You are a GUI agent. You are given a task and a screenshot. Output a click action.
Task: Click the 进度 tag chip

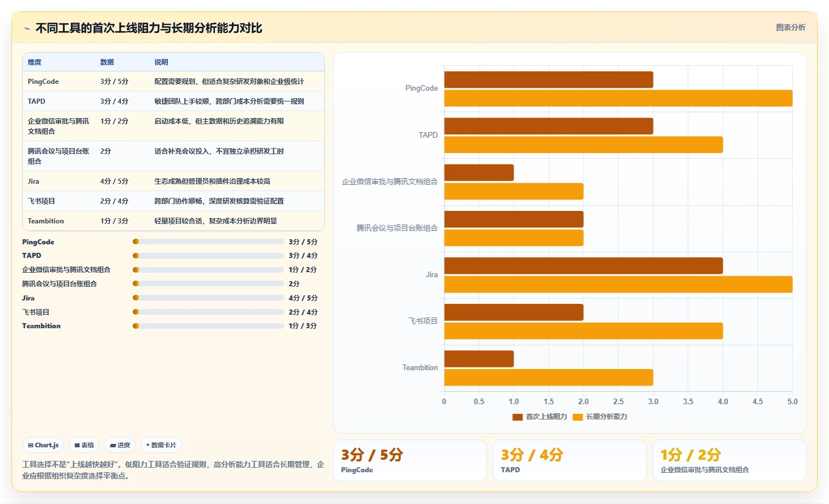120,445
